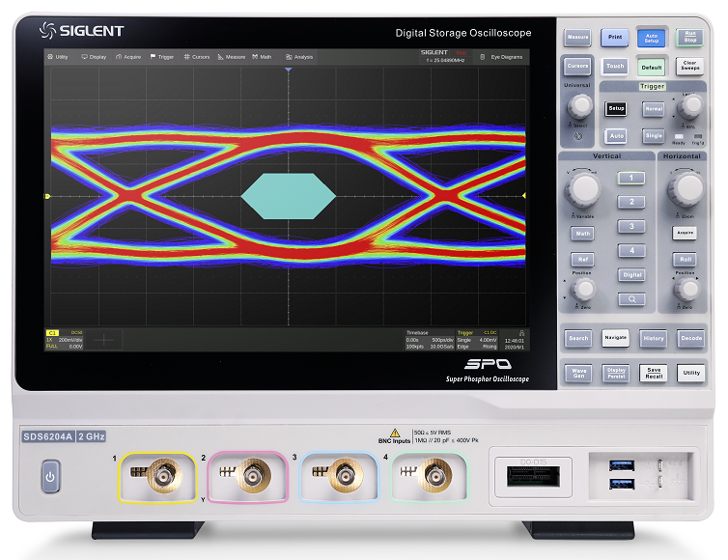Push the Math panel button

[582, 234]
